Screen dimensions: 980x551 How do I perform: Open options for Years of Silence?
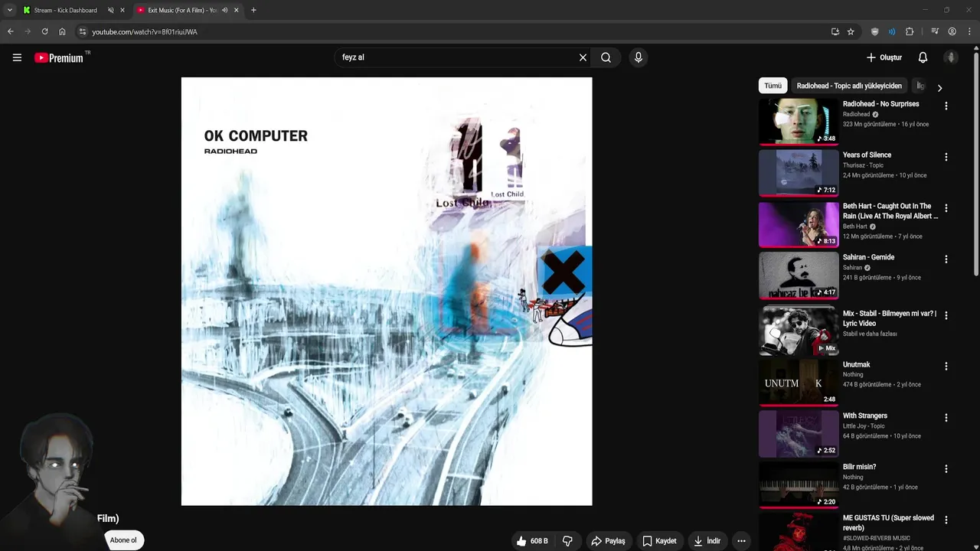(946, 157)
